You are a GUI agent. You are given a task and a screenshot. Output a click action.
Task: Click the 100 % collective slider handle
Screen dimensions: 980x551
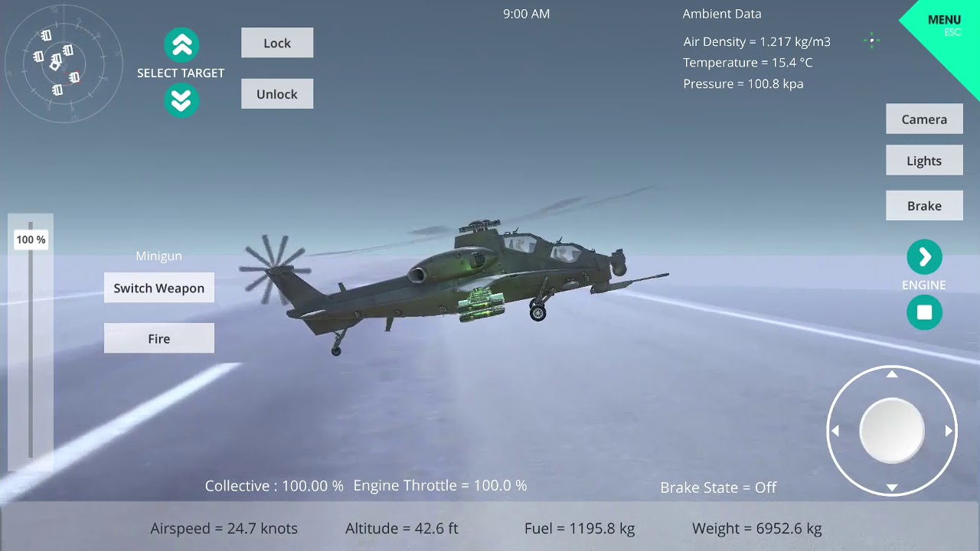[x=31, y=240]
